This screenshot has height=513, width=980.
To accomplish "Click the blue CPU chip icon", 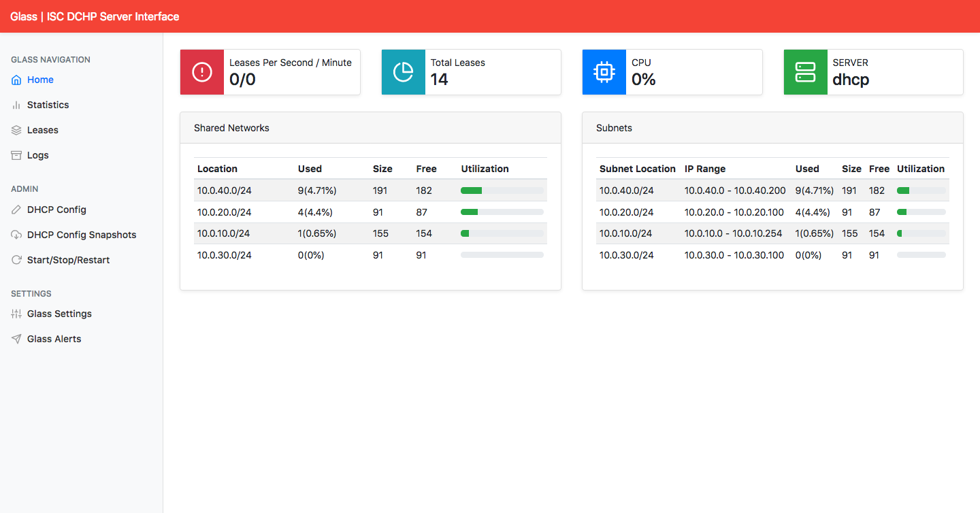I will tap(604, 72).
